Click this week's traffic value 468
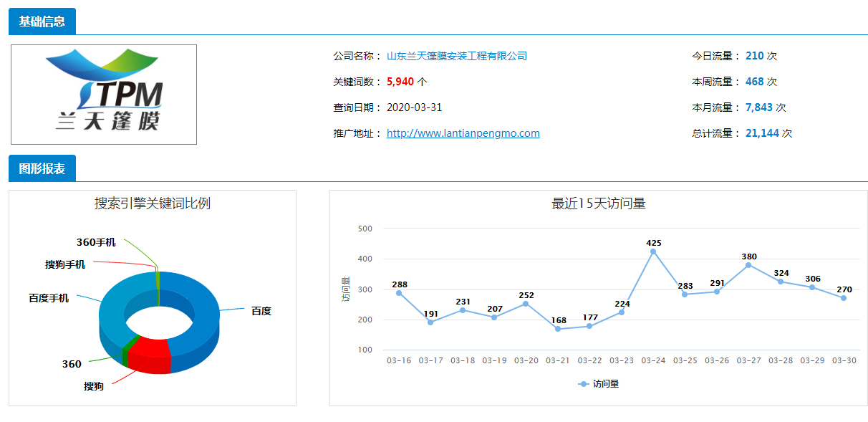 tap(755, 82)
